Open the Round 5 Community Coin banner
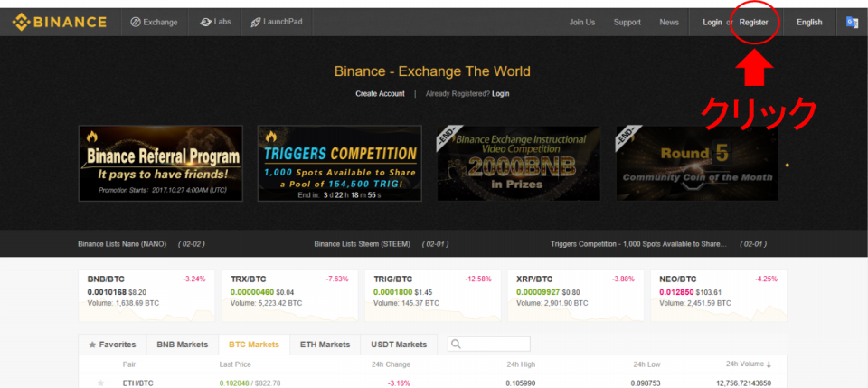The height and width of the screenshot is (388, 868). coord(697,164)
